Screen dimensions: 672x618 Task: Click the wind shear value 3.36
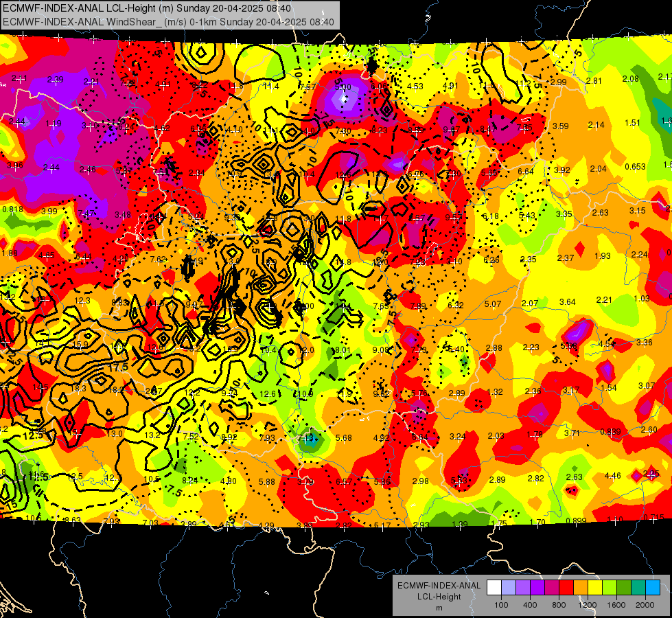point(644,342)
